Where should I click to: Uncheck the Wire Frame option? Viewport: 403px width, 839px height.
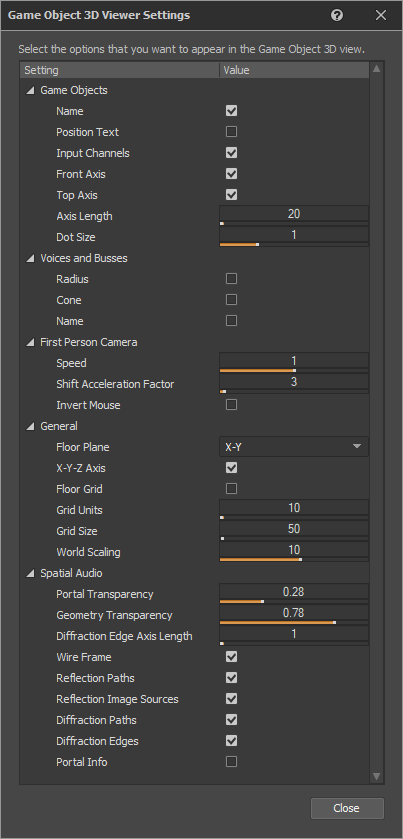[x=231, y=657]
